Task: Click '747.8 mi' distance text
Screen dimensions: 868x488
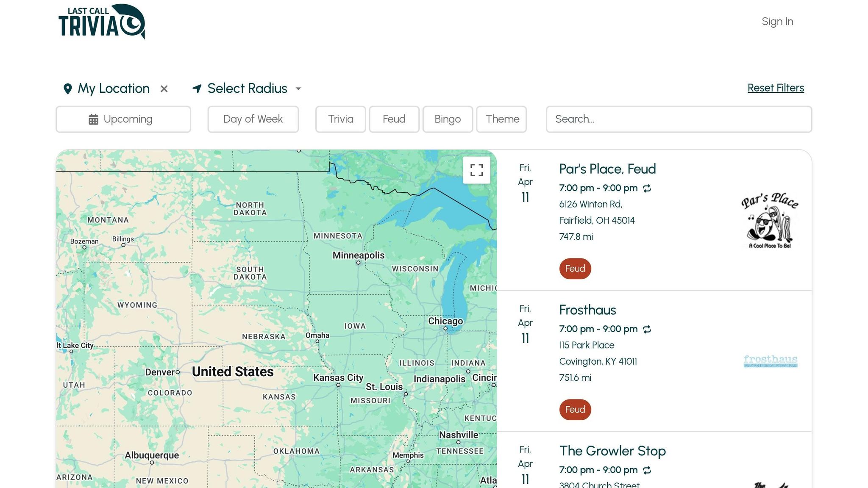Action: [x=576, y=237]
